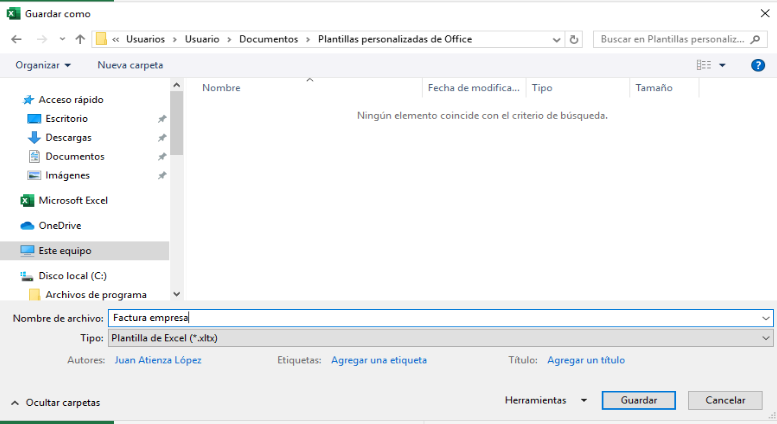777x424 pixels.
Task: Go up one folder level
Action: point(80,39)
